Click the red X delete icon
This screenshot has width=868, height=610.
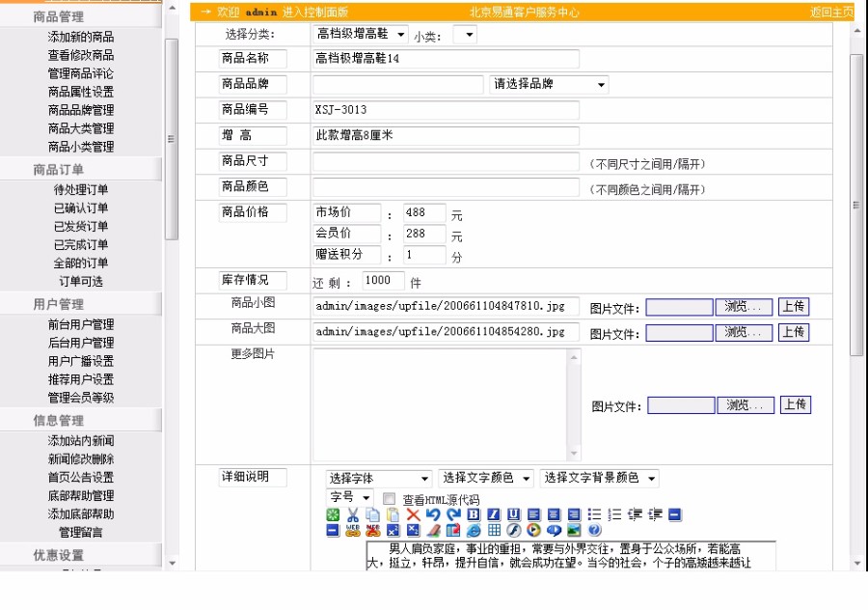pos(414,514)
